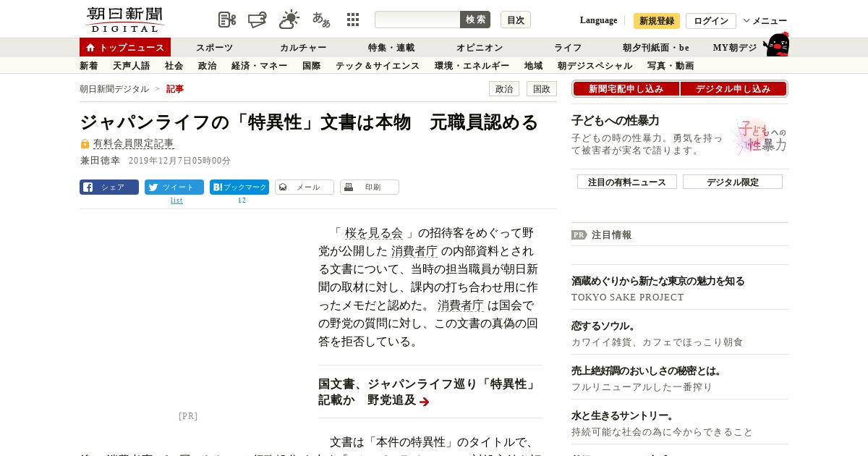The height and width of the screenshot is (456, 868).
Task: Click the 新規登録 button
Action: point(657,21)
